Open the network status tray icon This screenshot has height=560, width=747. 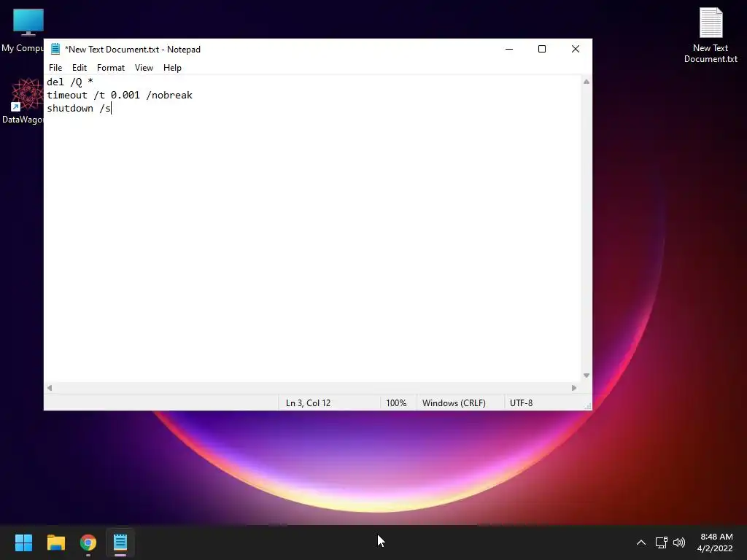pos(661,542)
